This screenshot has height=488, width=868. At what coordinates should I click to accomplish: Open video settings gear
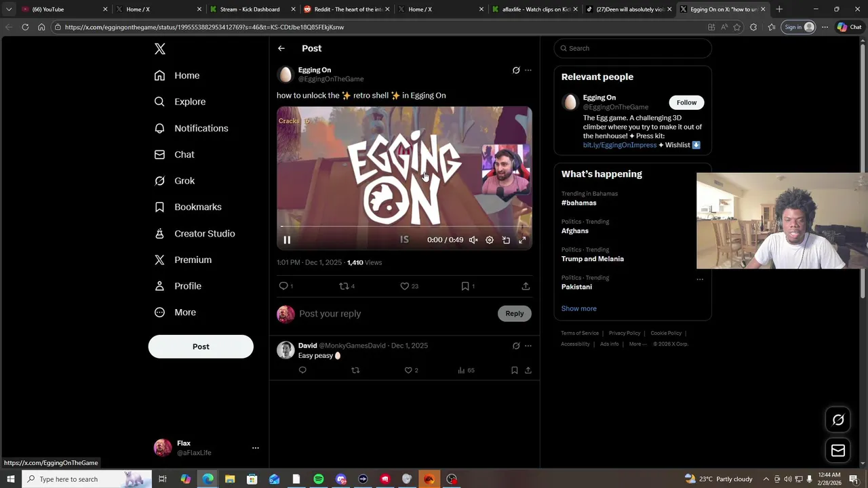click(490, 240)
